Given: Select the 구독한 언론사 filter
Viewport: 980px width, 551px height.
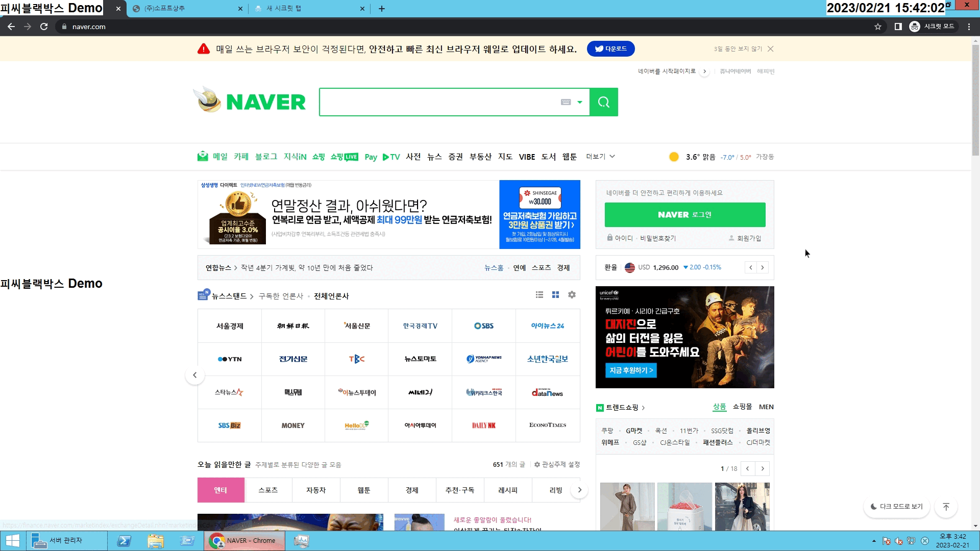Looking at the screenshot, I should tap(281, 296).
